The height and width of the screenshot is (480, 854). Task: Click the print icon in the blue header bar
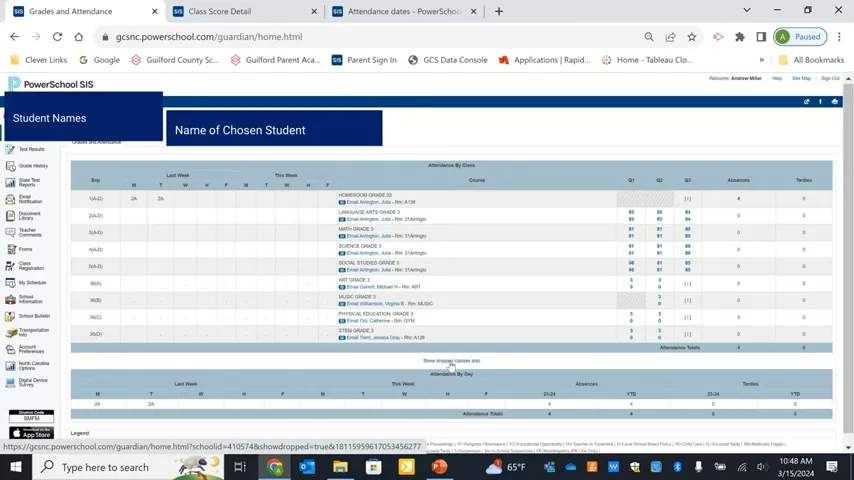(835, 102)
